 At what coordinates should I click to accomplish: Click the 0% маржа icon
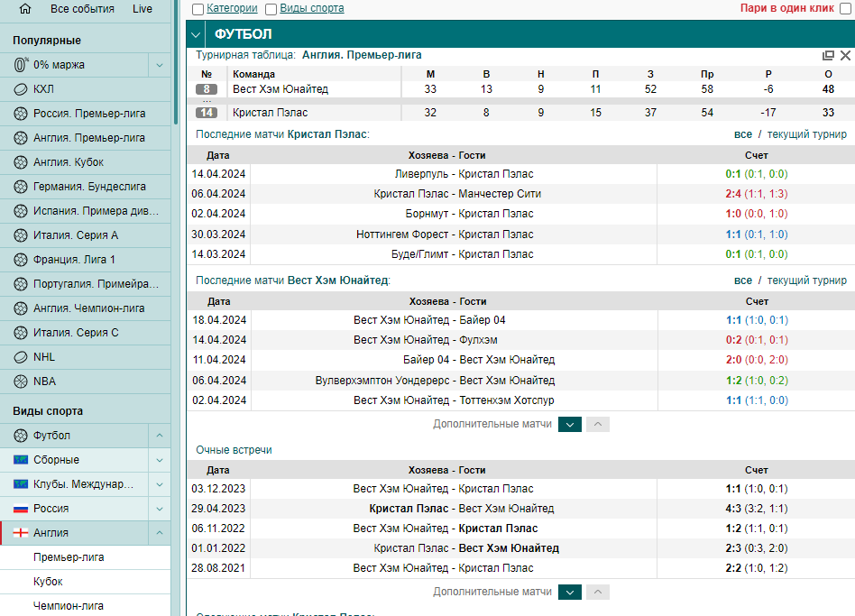point(21,64)
